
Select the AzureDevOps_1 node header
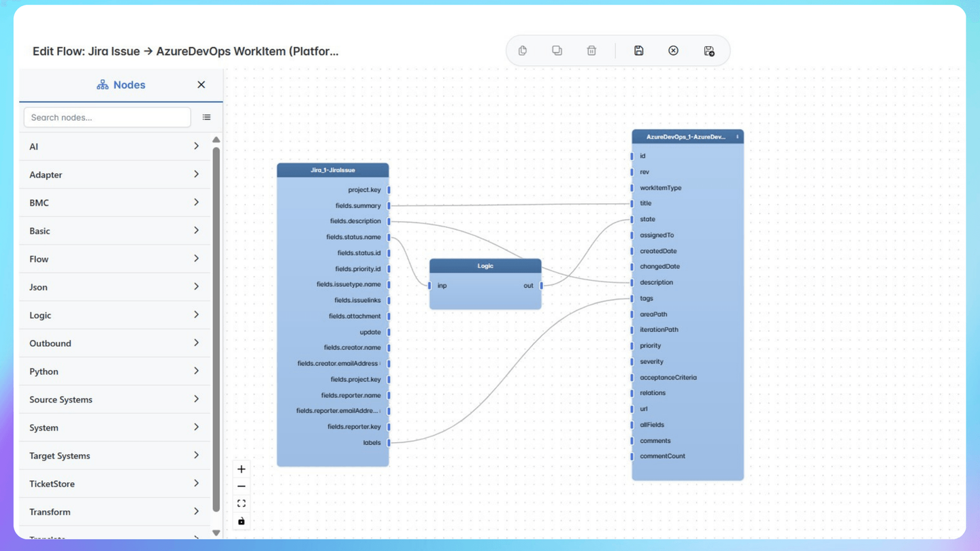point(687,137)
